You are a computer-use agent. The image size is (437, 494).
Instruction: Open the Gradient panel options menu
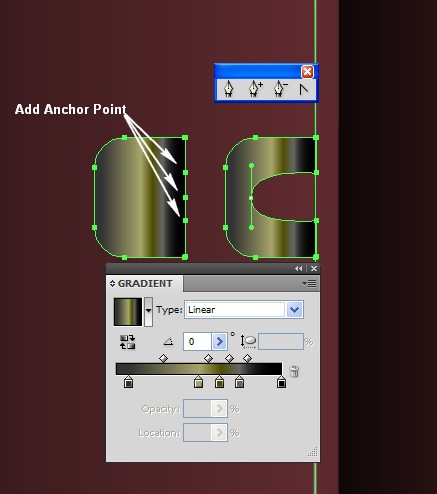309,284
